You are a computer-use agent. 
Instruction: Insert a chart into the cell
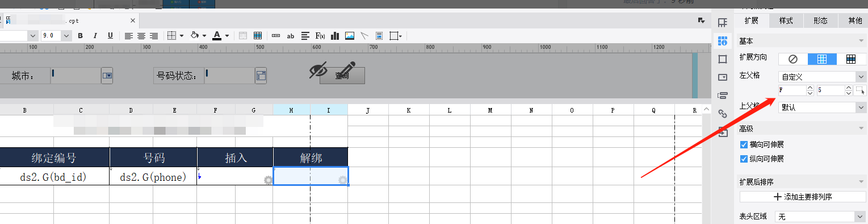335,36
